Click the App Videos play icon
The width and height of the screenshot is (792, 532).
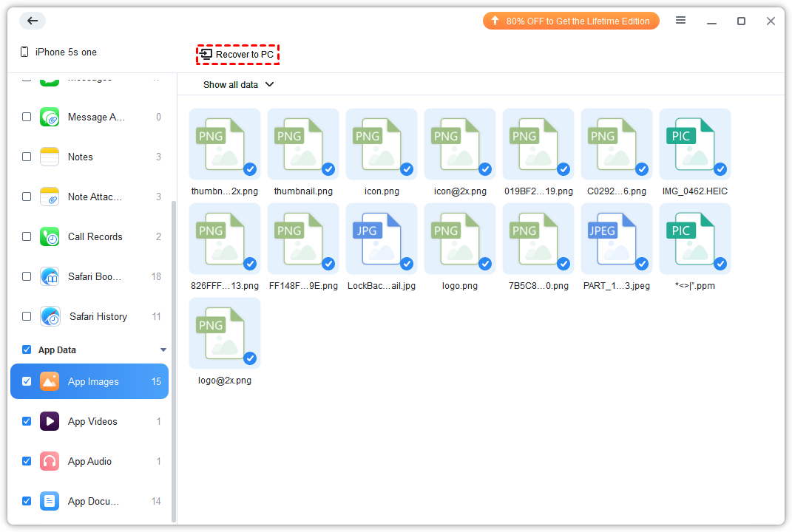pyautogui.click(x=50, y=421)
